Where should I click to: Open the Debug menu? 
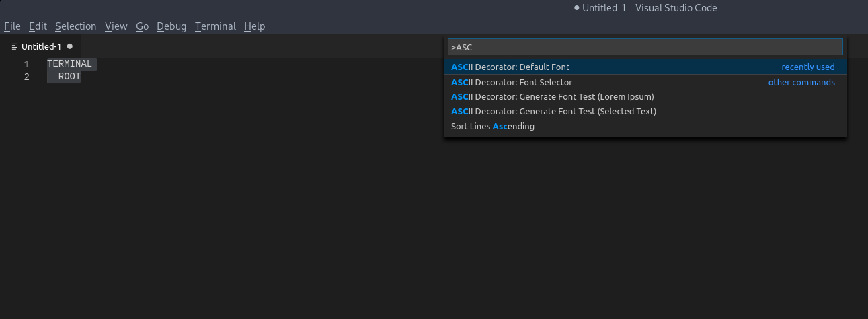pos(171,26)
